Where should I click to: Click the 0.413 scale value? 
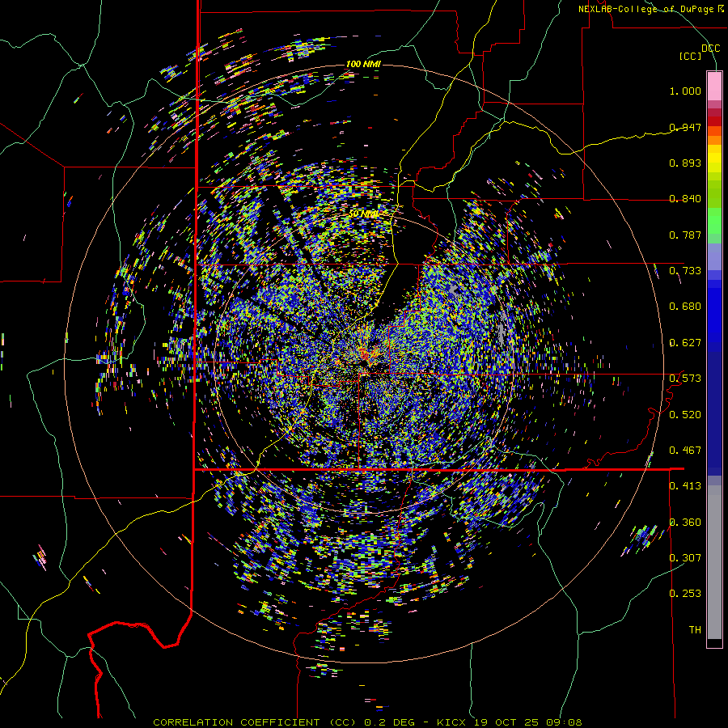click(685, 486)
